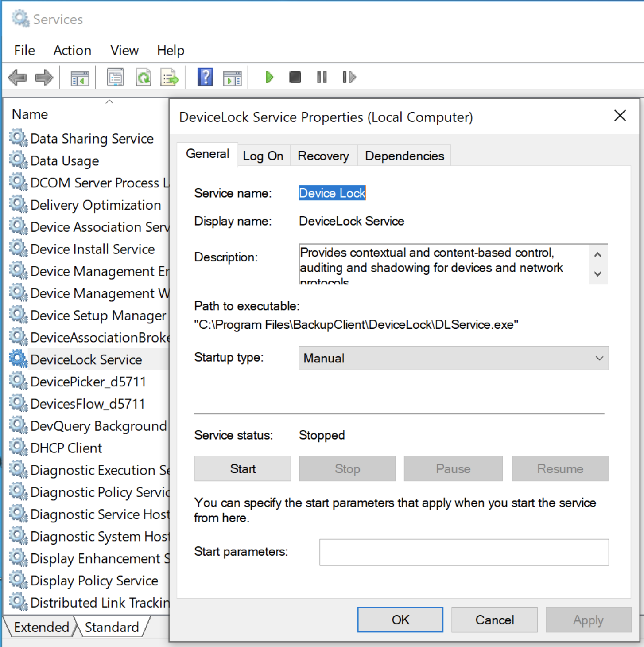Switch to the General tab

coord(207,154)
